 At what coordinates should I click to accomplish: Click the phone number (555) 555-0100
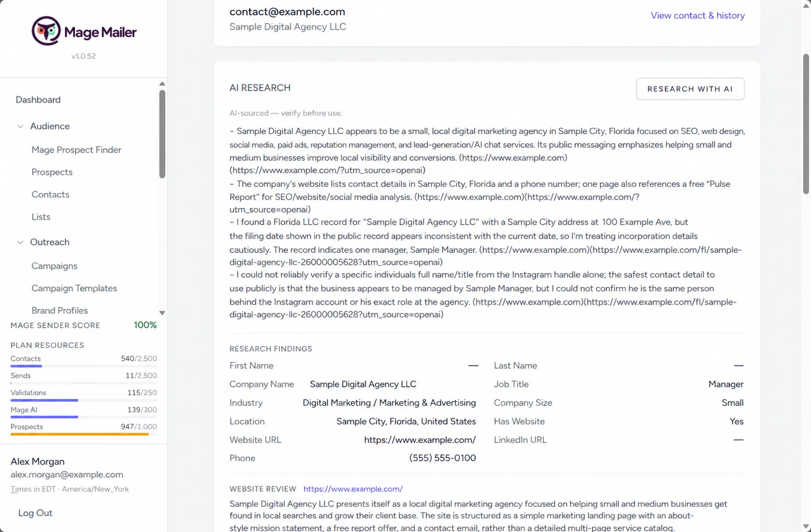443,458
